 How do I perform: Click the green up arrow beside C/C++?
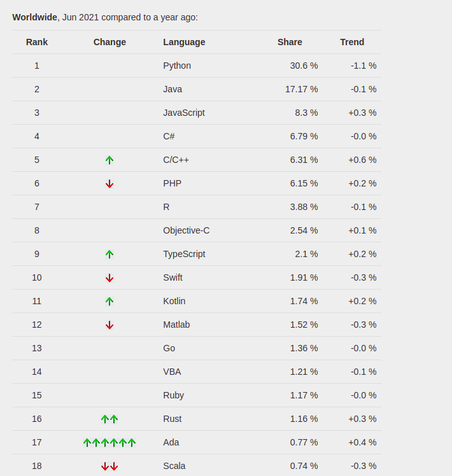tap(109, 160)
